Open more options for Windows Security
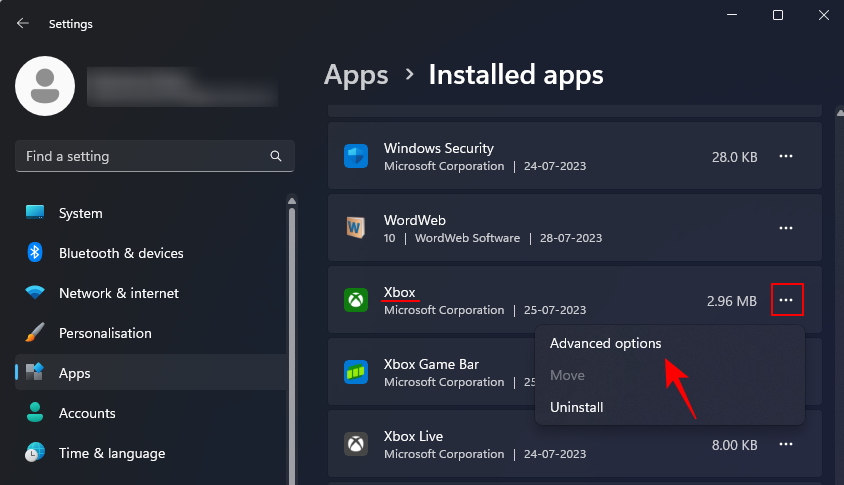Image resolution: width=844 pixels, height=485 pixels. click(786, 156)
